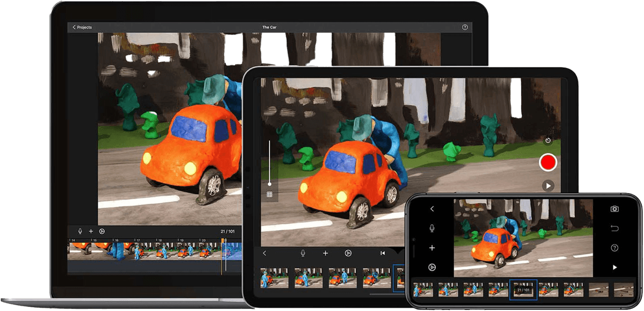This screenshot has height=311, width=644.
Task: Tap the back chevron on the iPad toolbar
Action: 264,253
